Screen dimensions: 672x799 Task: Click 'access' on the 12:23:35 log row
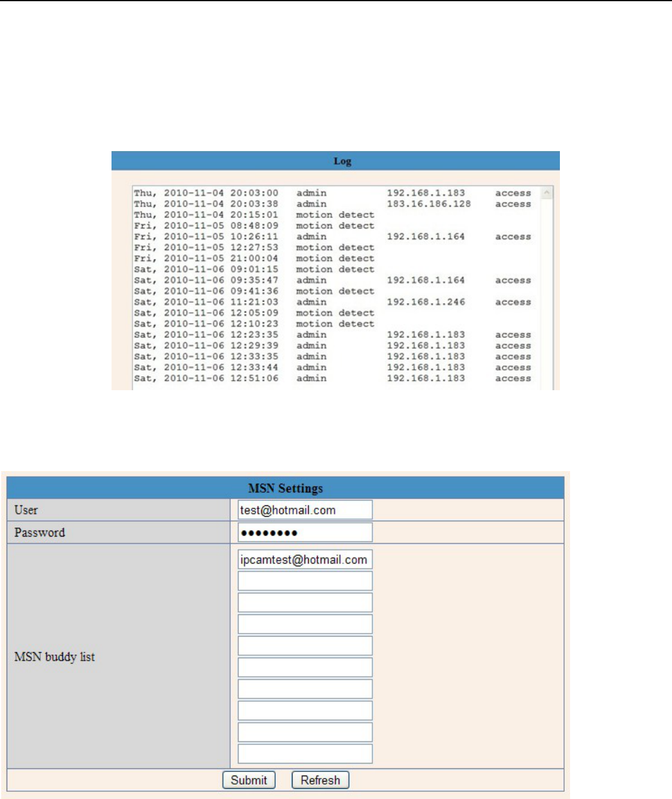pyautogui.click(x=513, y=334)
